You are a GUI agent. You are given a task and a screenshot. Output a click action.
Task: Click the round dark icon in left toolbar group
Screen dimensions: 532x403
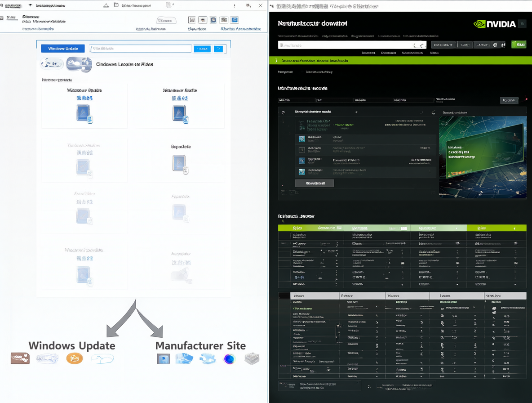[x=213, y=20]
